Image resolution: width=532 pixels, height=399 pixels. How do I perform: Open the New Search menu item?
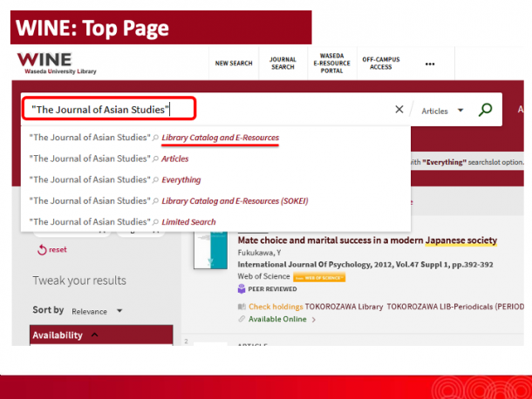(x=234, y=64)
